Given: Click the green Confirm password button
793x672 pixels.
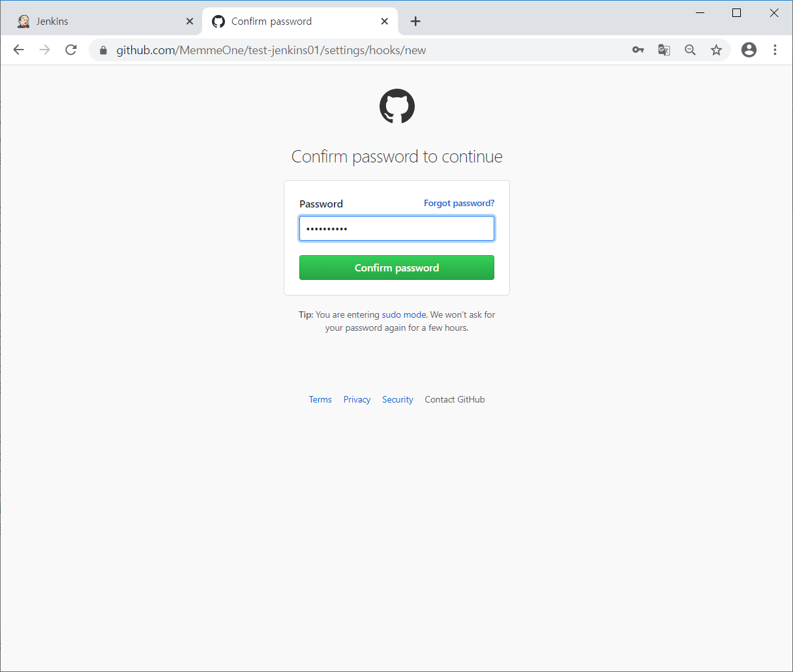Looking at the screenshot, I should tap(396, 267).
